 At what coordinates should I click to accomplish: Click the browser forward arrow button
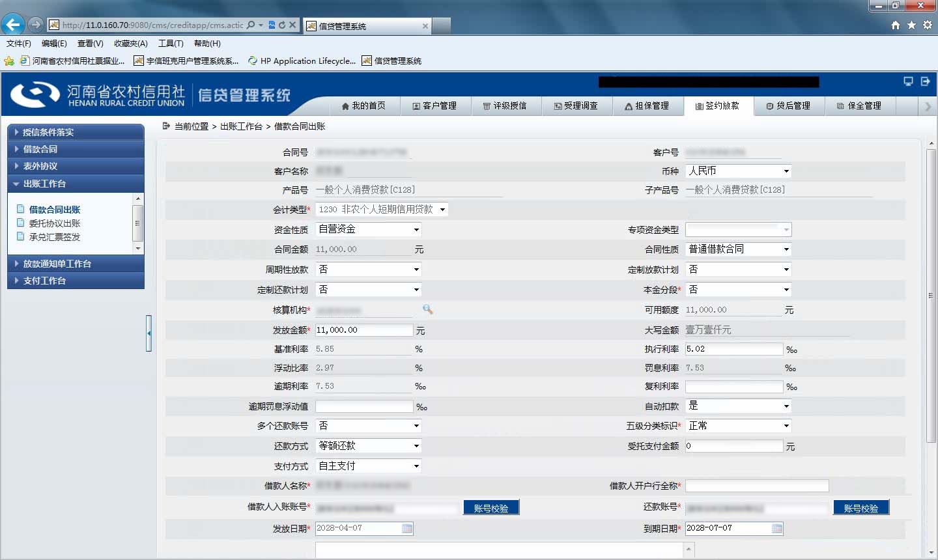point(36,25)
